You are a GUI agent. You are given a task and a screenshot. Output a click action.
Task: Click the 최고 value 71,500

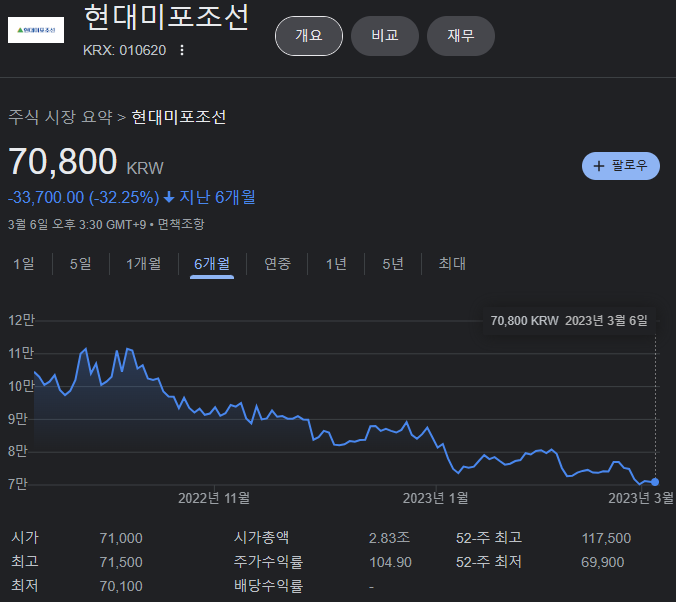point(121,562)
